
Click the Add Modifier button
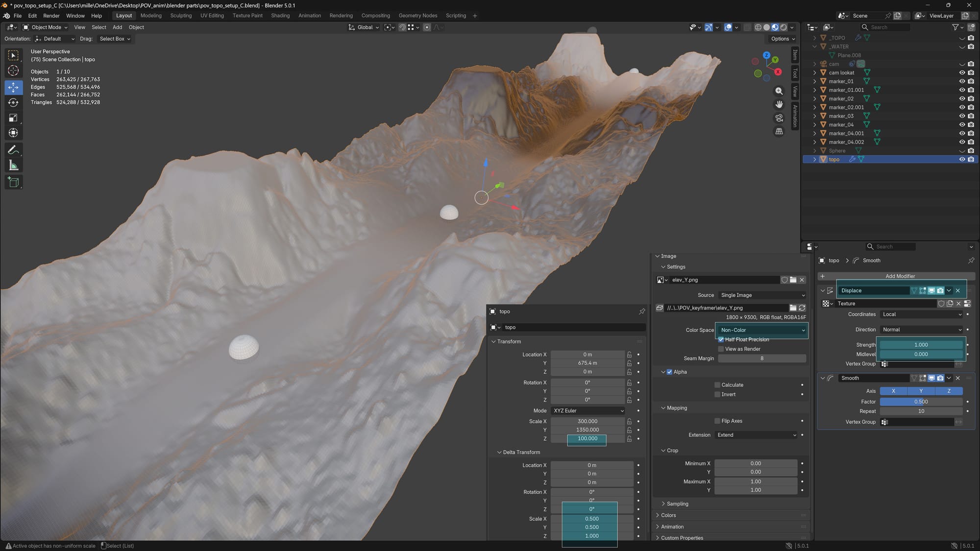[900, 276]
